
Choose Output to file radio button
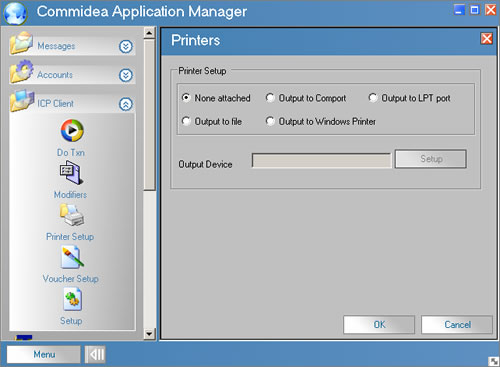[x=186, y=121]
